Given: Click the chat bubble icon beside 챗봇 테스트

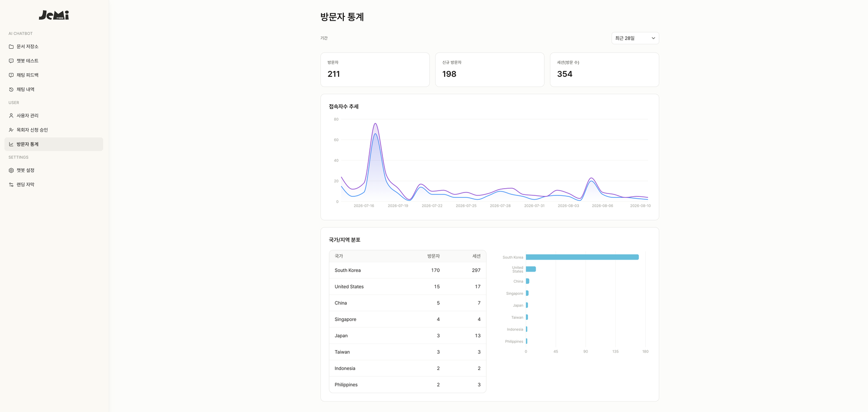Looking at the screenshot, I should [x=11, y=61].
